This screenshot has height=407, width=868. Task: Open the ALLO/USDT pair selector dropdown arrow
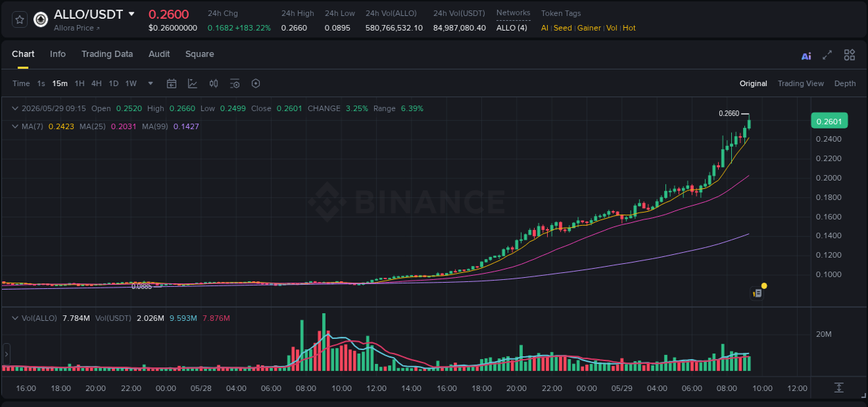coord(132,14)
